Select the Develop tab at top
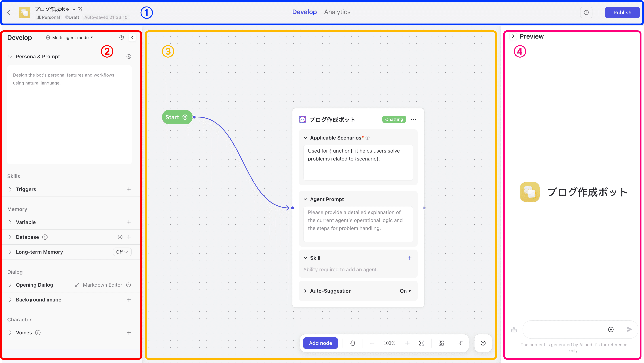This screenshot has height=363, width=644. pos(304,12)
